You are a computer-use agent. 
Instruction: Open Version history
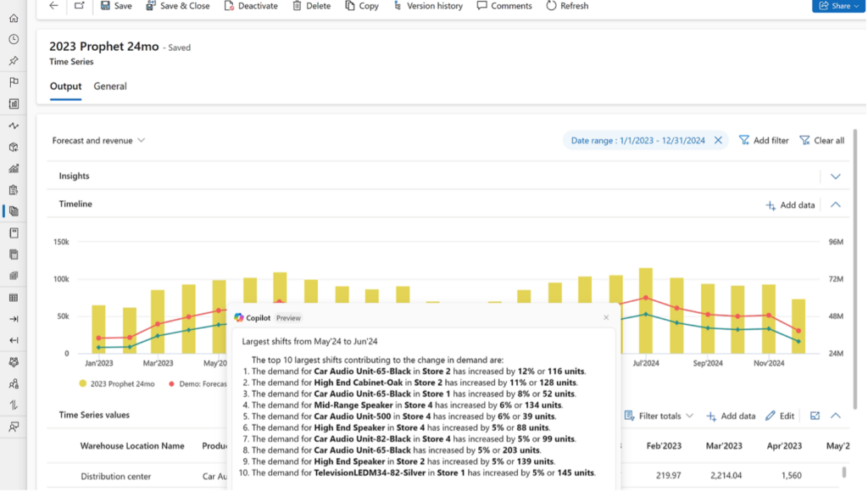tap(428, 6)
